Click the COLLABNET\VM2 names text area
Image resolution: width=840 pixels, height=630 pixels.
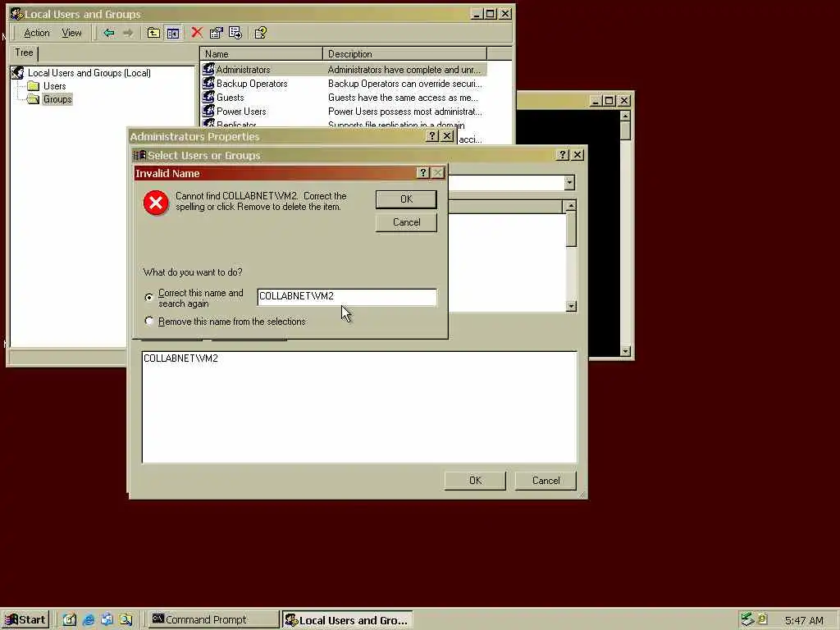(359, 407)
